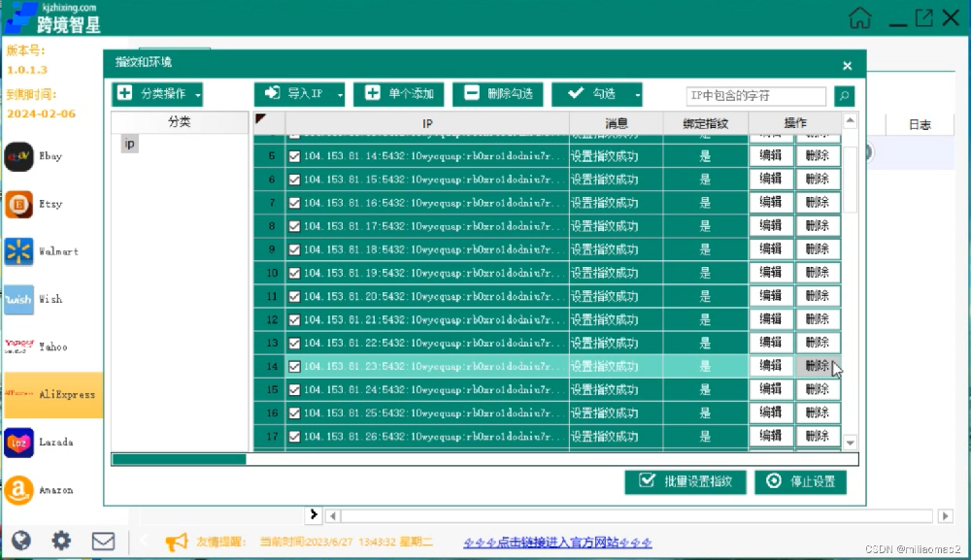Select the ip category in 分类 list

point(130,144)
